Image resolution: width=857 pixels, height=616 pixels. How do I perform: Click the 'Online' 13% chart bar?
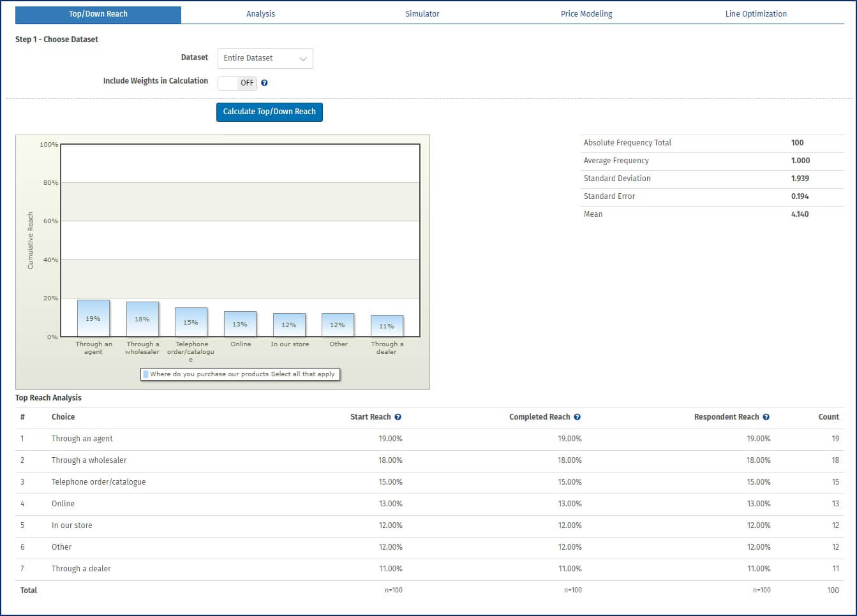(240, 324)
